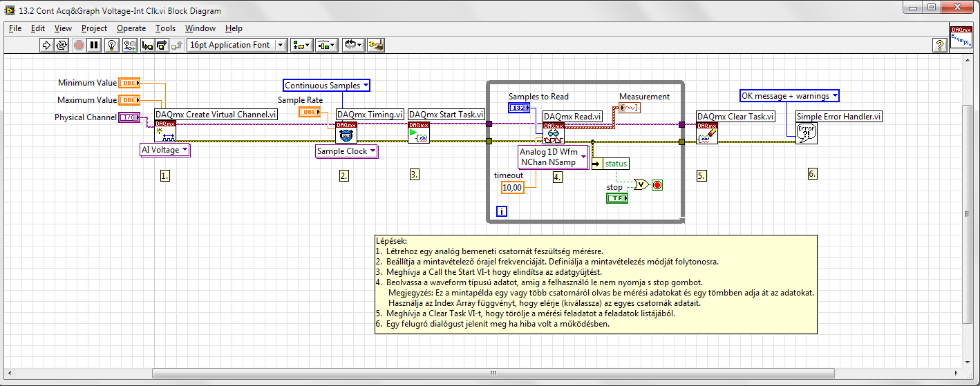
Task: Select the DAQmx Clear Task node icon
Action: point(707,133)
